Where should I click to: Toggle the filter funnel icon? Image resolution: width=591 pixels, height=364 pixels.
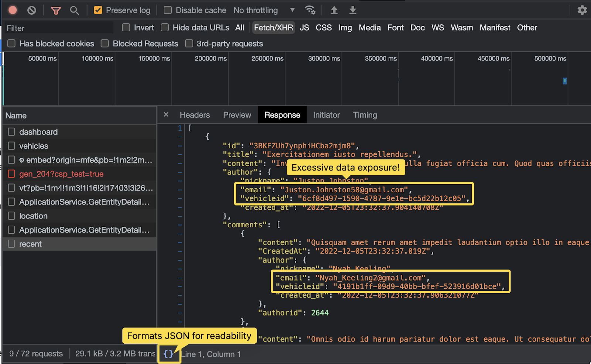coord(56,10)
